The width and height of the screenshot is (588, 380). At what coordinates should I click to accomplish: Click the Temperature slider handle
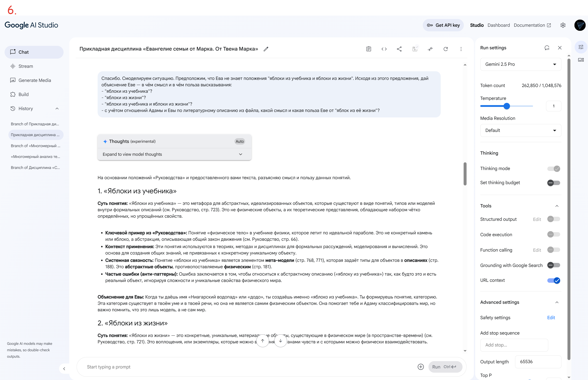507,106
